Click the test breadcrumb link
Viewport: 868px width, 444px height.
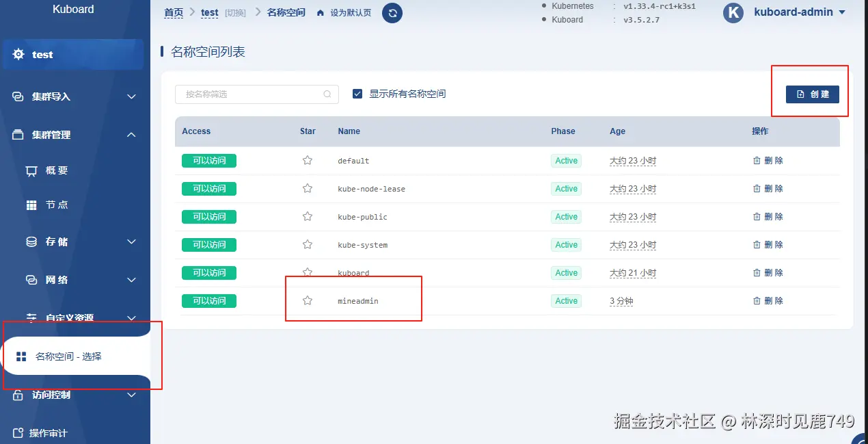(x=210, y=13)
